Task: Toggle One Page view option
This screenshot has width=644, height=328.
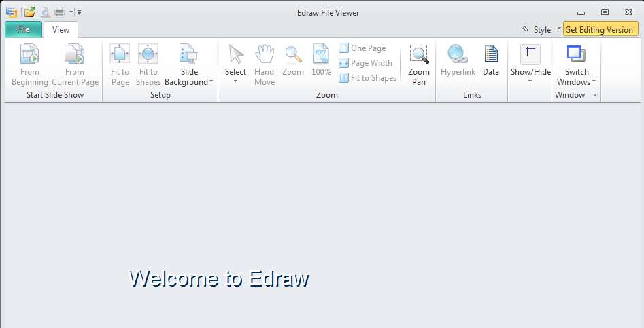Action: [362, 48]
